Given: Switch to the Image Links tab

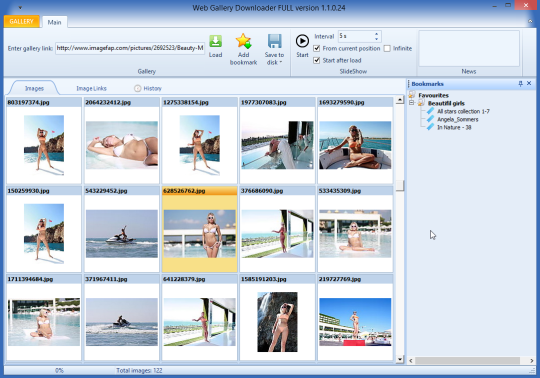Looking at the screenshot, I should (x=91, y=88).
